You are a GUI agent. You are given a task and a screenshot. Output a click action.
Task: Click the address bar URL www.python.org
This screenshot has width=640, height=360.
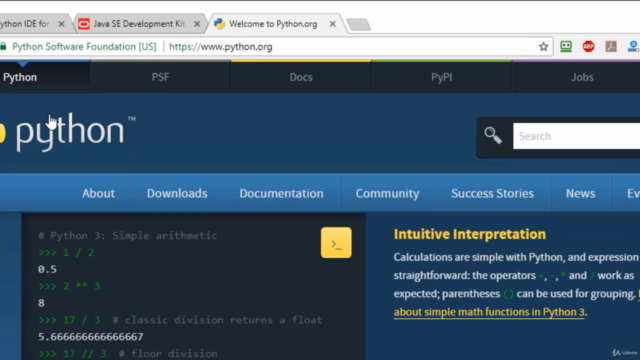coord(220,47)
